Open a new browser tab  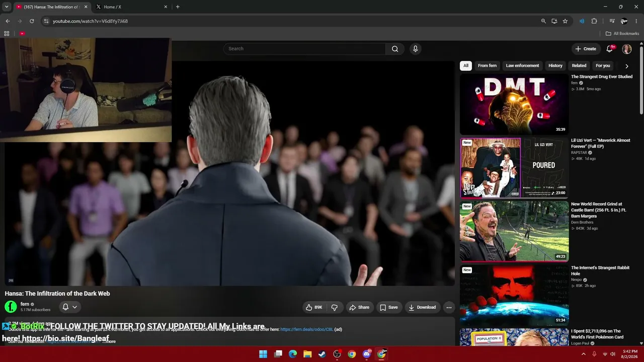tap(178, 7)
